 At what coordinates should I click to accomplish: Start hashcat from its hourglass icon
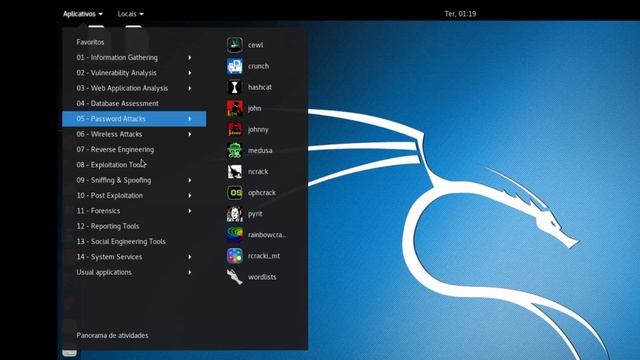(x=235, y=87)
